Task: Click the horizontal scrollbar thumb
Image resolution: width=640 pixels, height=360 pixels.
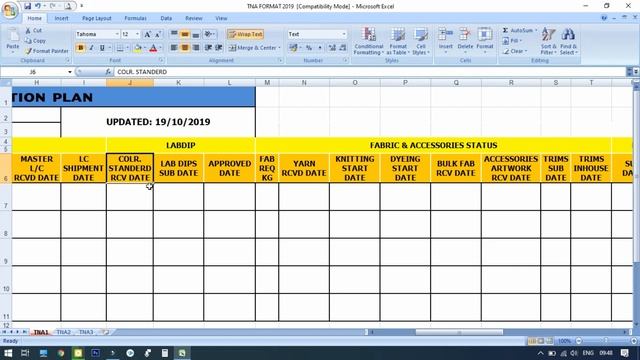Action: 459,332
